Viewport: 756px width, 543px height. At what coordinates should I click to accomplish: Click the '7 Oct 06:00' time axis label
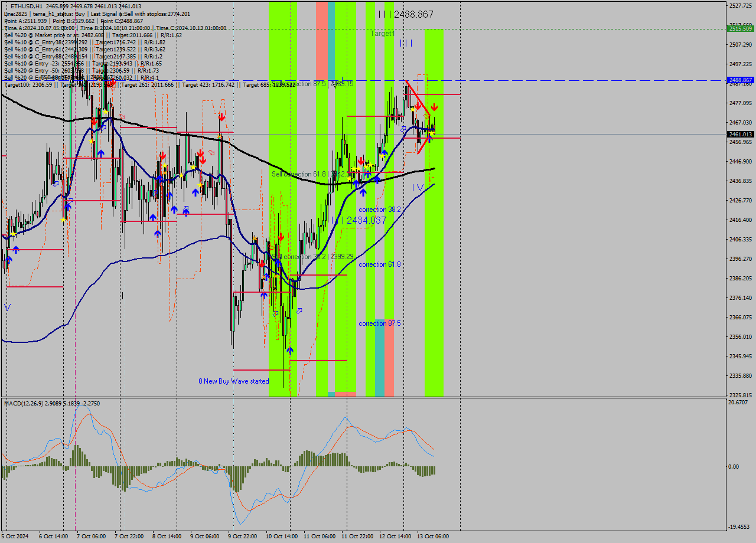click(x=91, y=537)
